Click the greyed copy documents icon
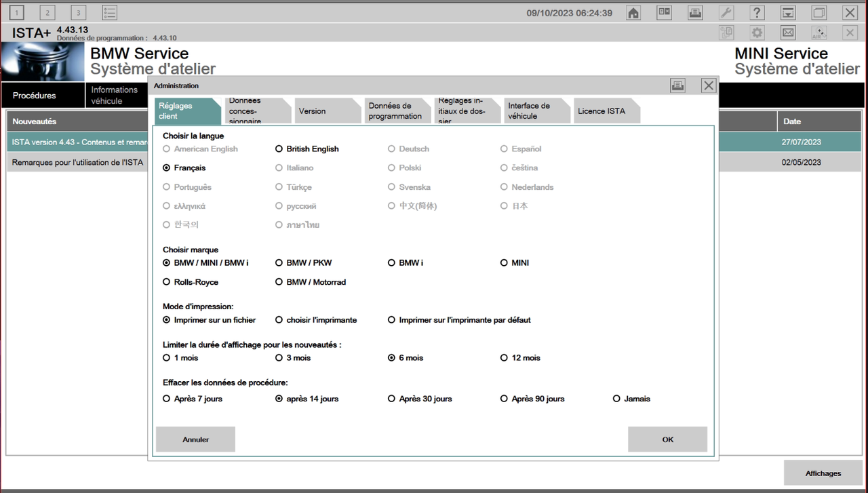The height and width of the screenshot is (493, 868). [726, 33]
